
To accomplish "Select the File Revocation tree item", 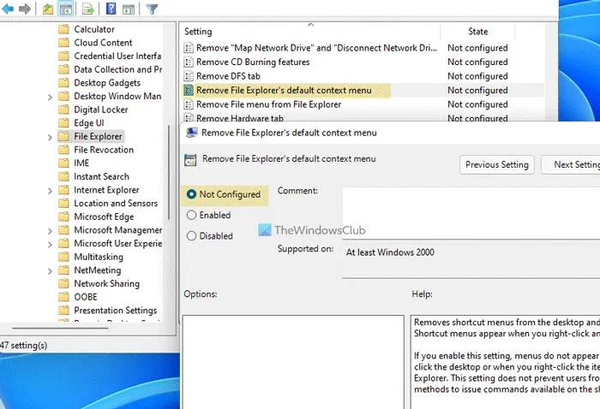I will (104, 150).
